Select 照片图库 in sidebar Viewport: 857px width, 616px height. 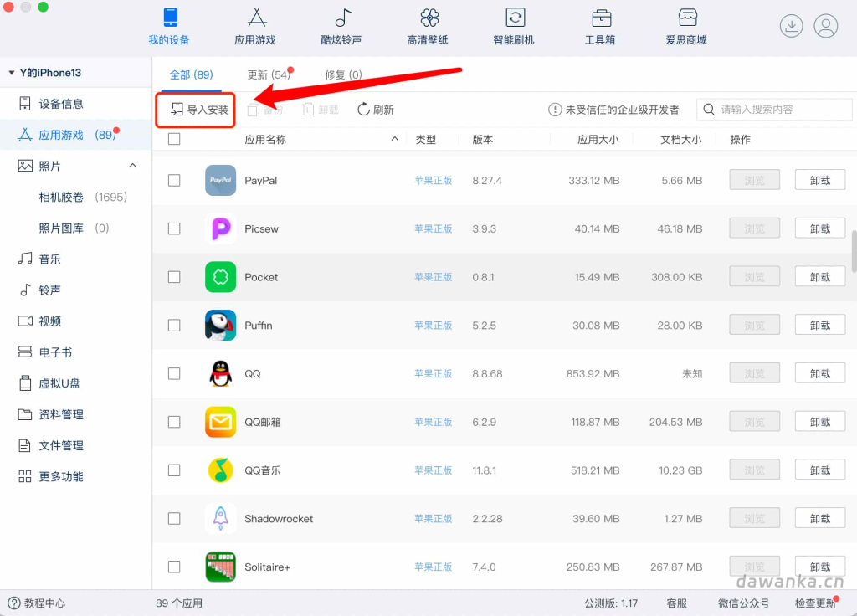(76, 228)
